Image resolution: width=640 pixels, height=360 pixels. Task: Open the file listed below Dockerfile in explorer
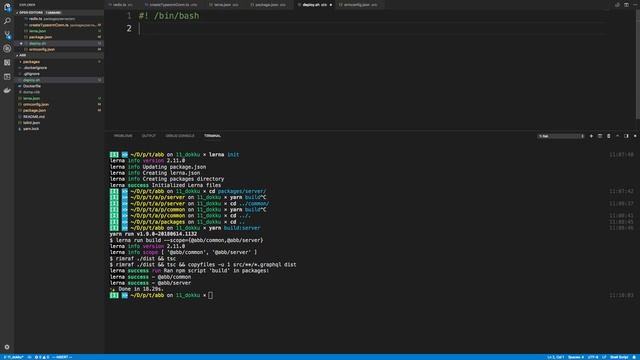[x=59, y=92]
